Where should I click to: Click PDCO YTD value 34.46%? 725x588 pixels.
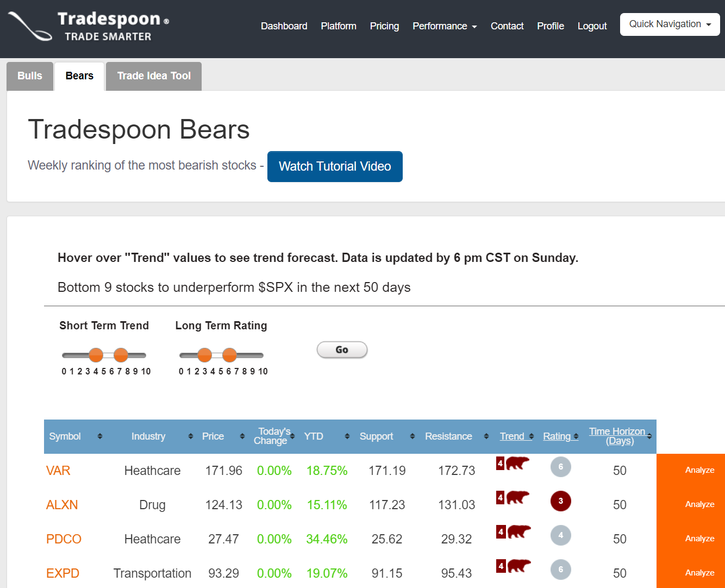tap(327, 539)
